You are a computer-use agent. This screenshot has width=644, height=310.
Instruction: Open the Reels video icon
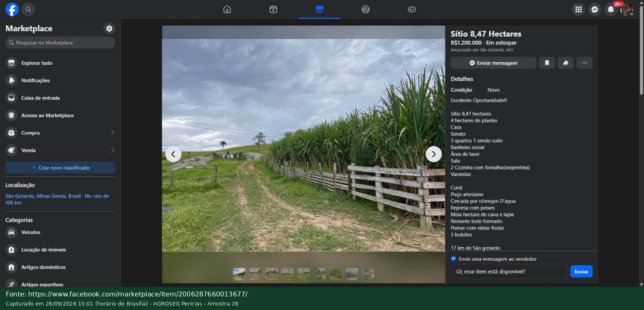pos(273,9)
